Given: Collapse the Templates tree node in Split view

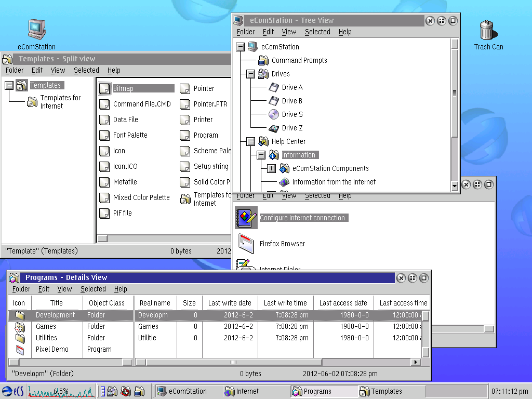Looking at the screenshot, I should point(9,85).
